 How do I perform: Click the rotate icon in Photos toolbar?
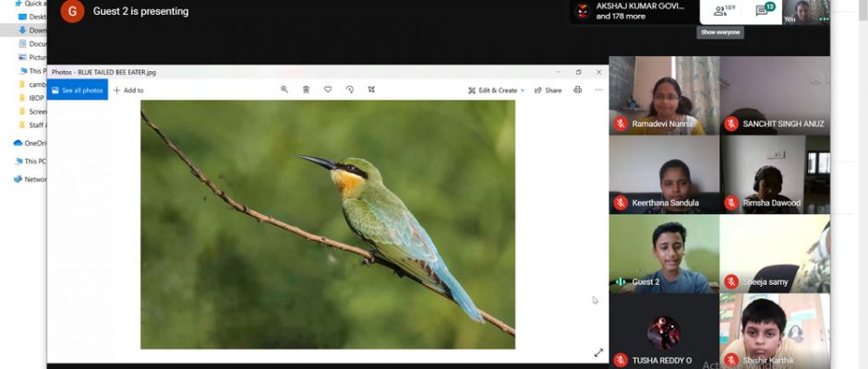coord(349,89)
